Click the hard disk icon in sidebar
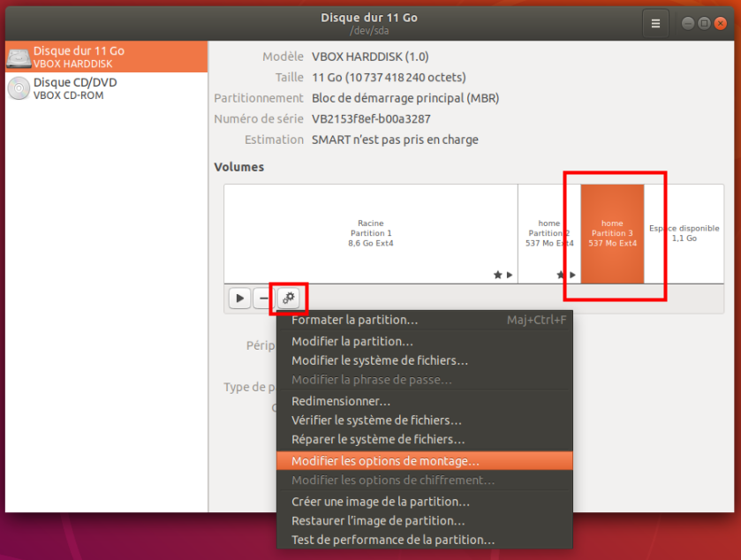The height and width of the screenshot is (560, 741). point(19,57)
